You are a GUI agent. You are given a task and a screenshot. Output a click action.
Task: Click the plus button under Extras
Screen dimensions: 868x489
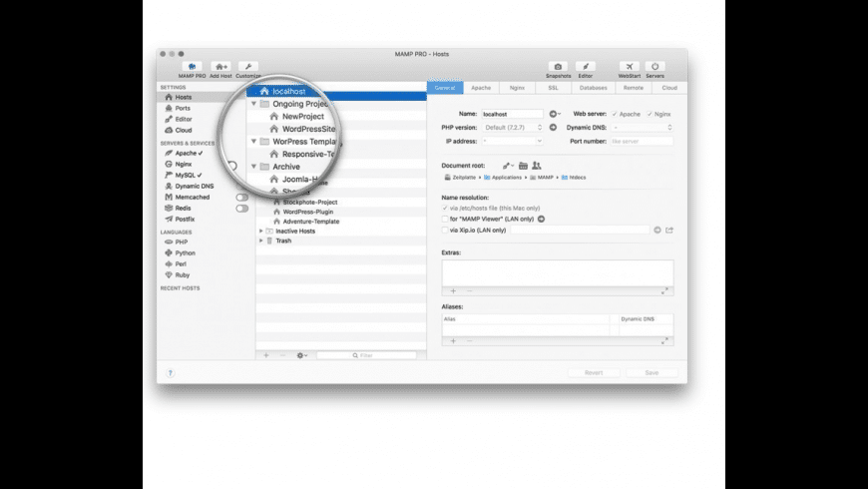click(x=453, y=291)
